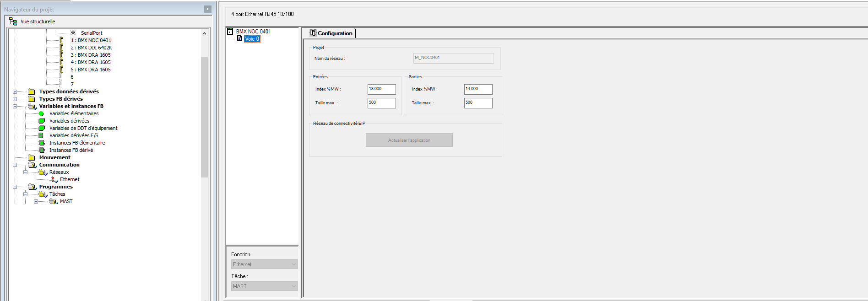Click the Ethernet network icon under Réseaux
The height and width of the screenshot is (301, 868).
click(x=53, y=179)
